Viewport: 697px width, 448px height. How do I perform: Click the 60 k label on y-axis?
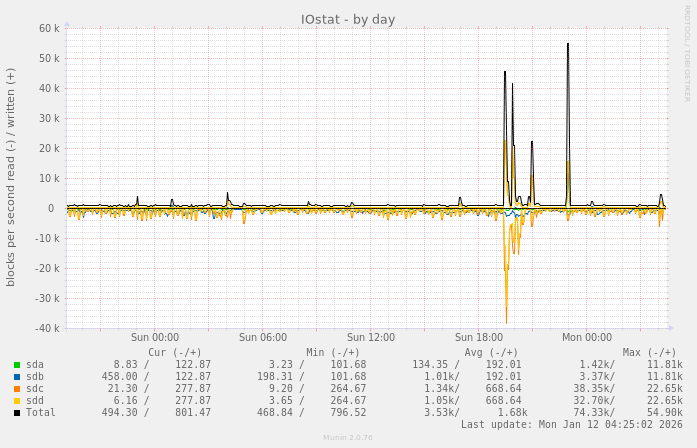pyautogui.click(x=46, y=28)
